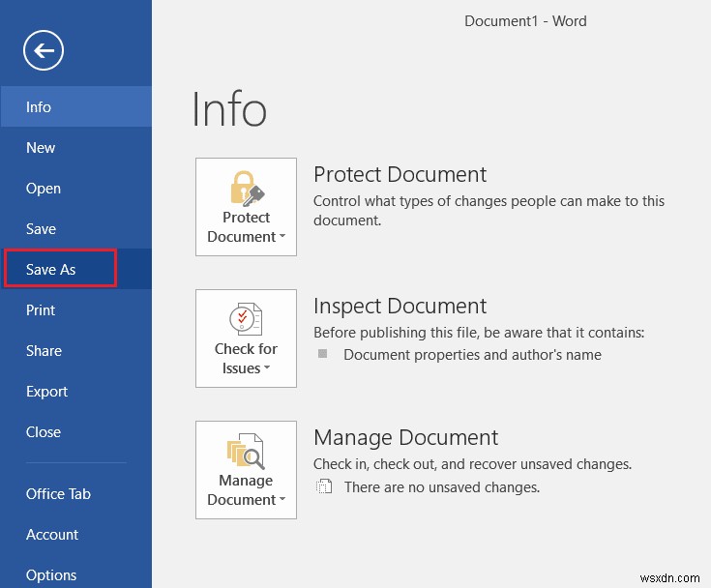Expand the Manage Document dropdown arrow

[x=282, y=499]
